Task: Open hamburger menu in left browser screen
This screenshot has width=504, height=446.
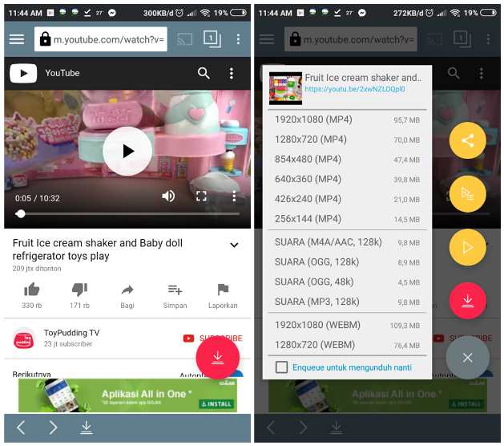Action: point(17,39)
